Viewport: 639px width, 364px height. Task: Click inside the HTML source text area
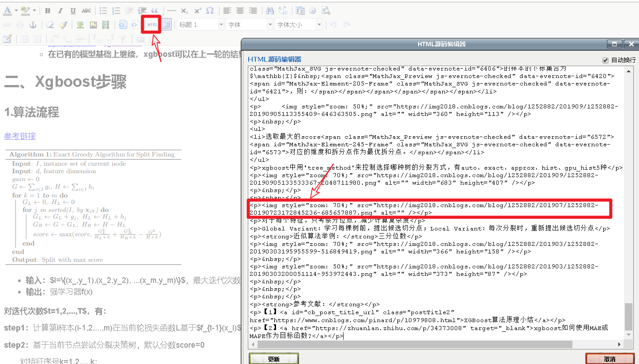436,203
